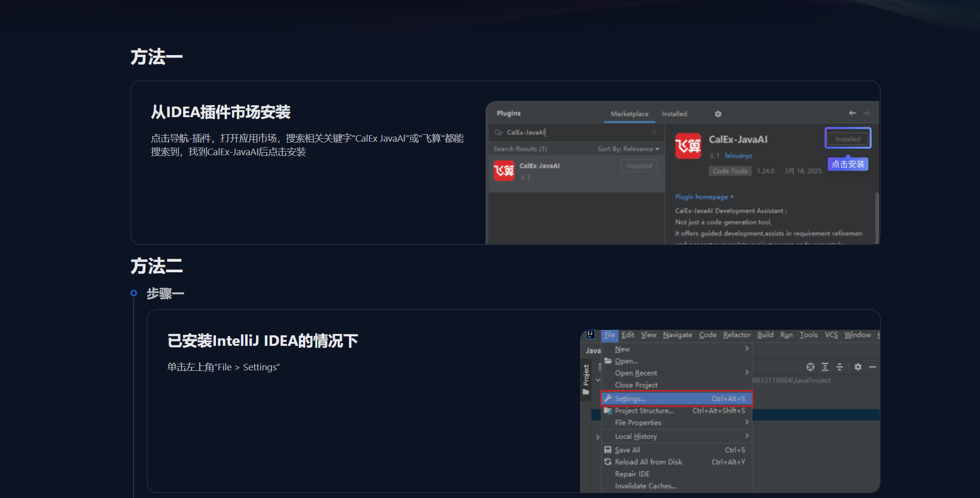
Task: Open the Plugins settings gear menu
Action: click(717, 114)
